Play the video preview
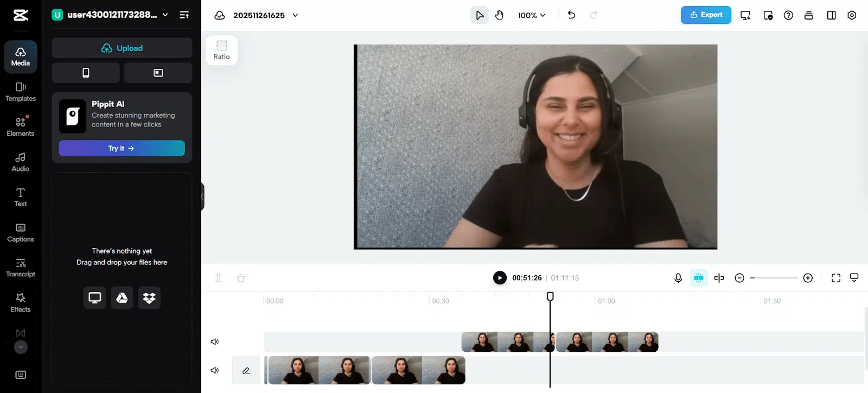868x393 pixels. point(500,278)
